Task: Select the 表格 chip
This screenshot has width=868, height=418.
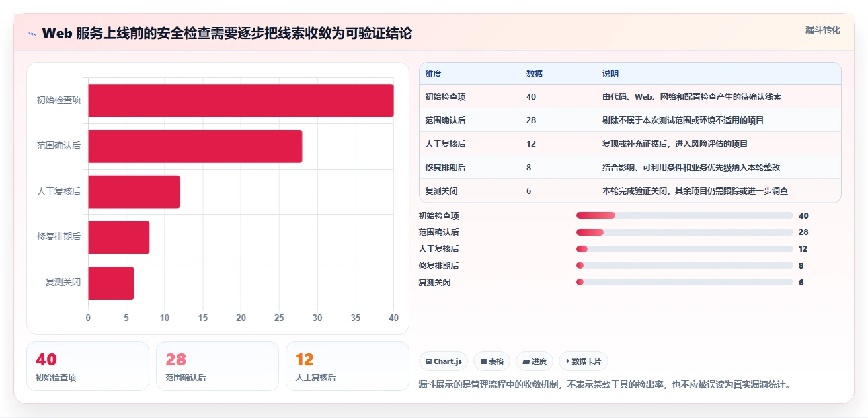Action: (492, 361)
